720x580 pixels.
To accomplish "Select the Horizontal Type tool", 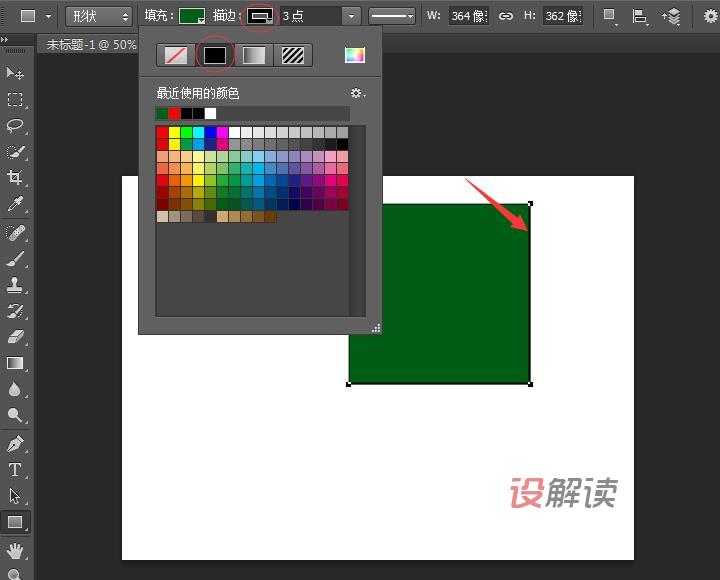I will tap(15, 470).
